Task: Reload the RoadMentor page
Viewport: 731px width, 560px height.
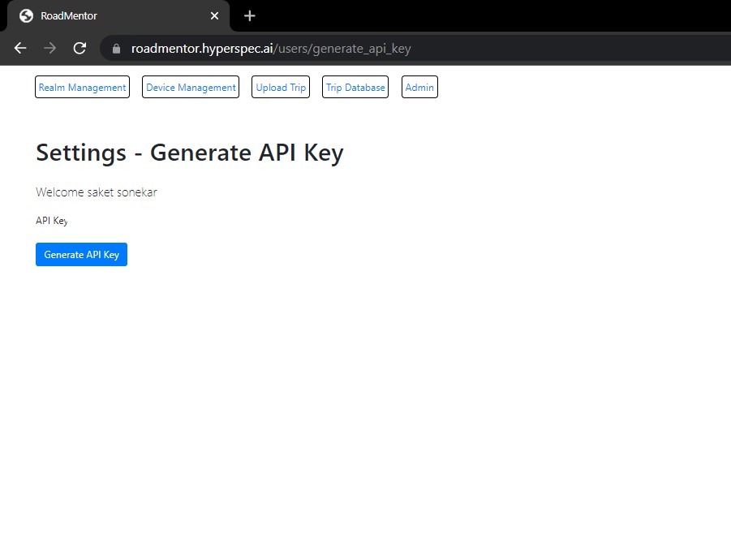Action: 80,48
